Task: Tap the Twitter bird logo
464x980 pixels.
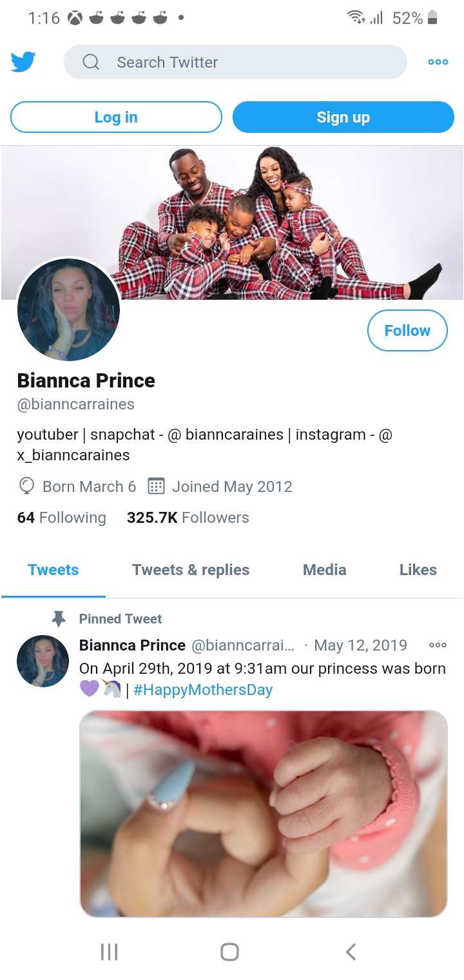Action: tap(23, 63)
